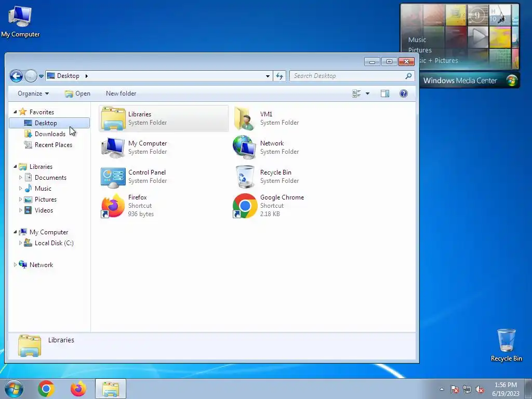Select Music library in sidebar
The height and width of the screenshot is (399, 532).
43,188
